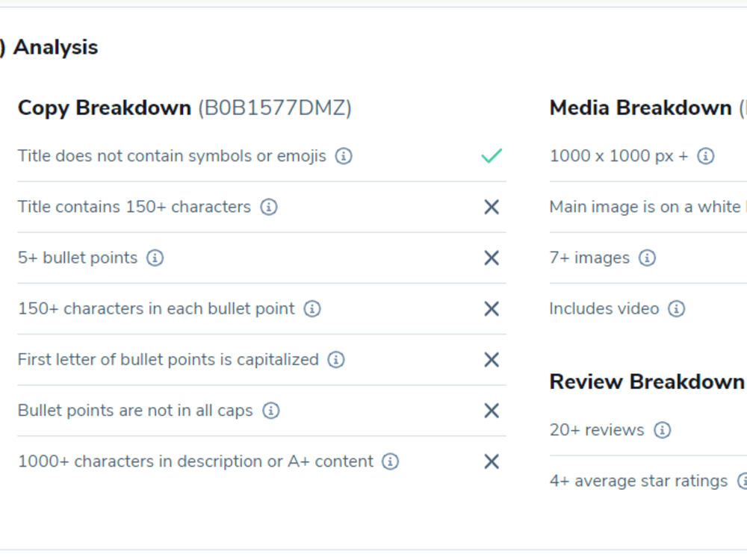
Task: Select the Review Breakdown heading
Action: pyautogui.click(x=647, y=382)
